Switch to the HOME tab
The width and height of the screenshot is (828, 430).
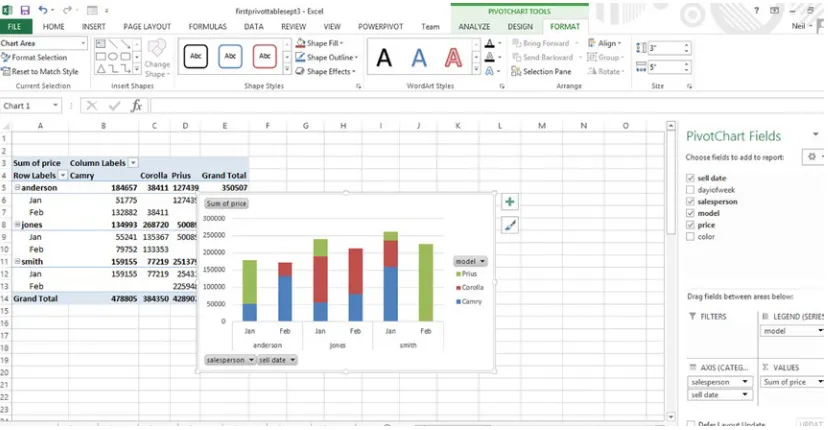tap(53, 26)
